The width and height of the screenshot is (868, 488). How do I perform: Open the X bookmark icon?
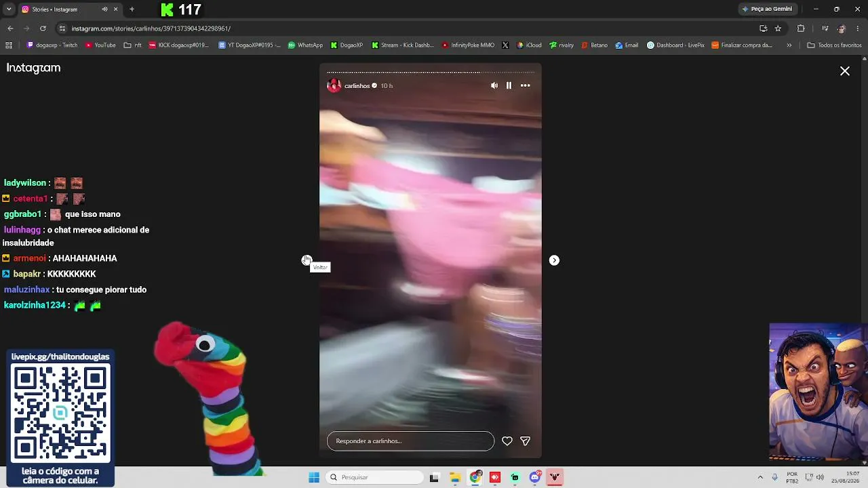(505, 45)
